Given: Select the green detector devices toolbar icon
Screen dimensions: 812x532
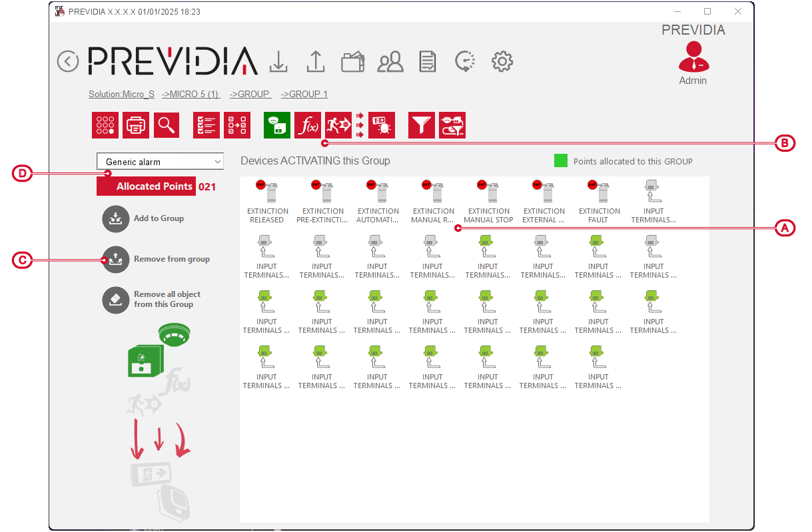Looking at the screenshot, I should 277,125.
